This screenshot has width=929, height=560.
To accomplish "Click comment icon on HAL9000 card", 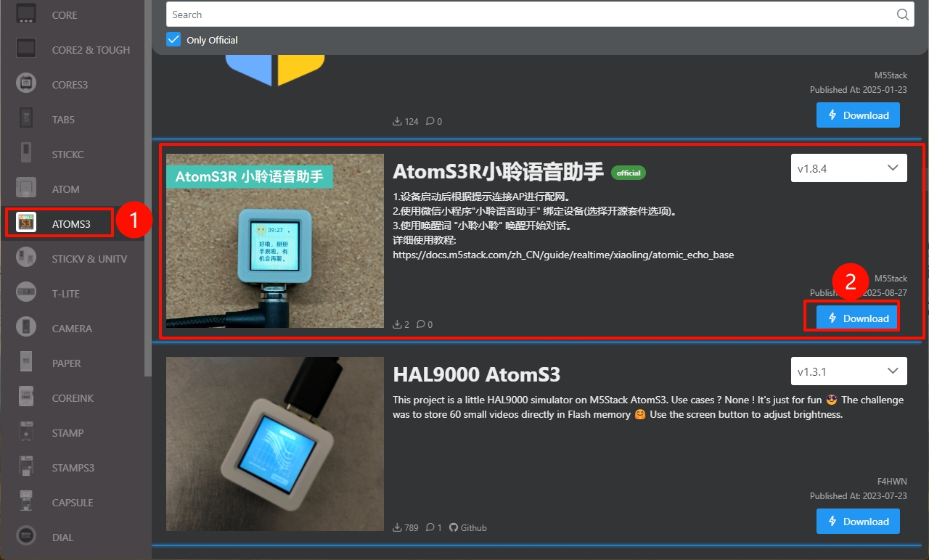I will coord(430,527).
